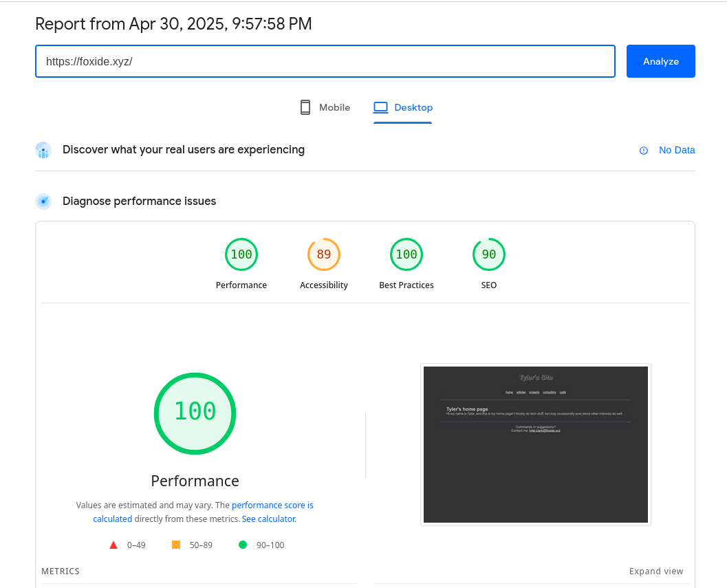This screenshot has width=727, height=588.
Task: Click the orange square 50–89 legend icon
Action: tap(175, 545)
